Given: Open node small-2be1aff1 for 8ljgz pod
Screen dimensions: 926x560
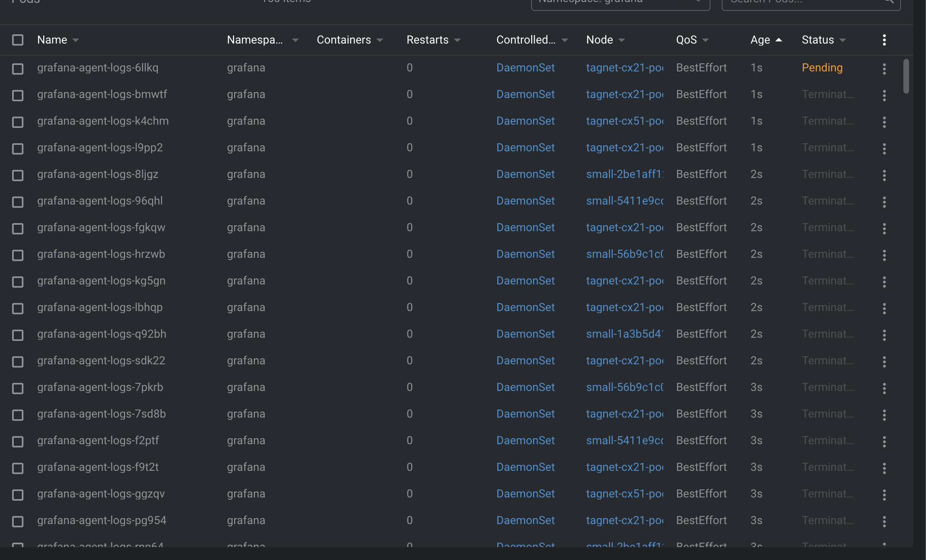Looking at the screenshot, I should click(x=624, y=174).
